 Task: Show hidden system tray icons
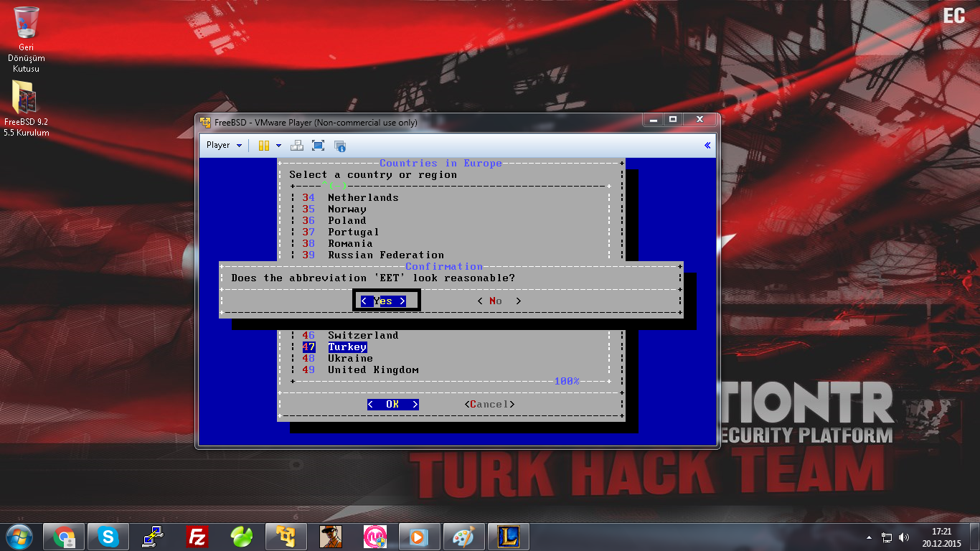point(870,537)
